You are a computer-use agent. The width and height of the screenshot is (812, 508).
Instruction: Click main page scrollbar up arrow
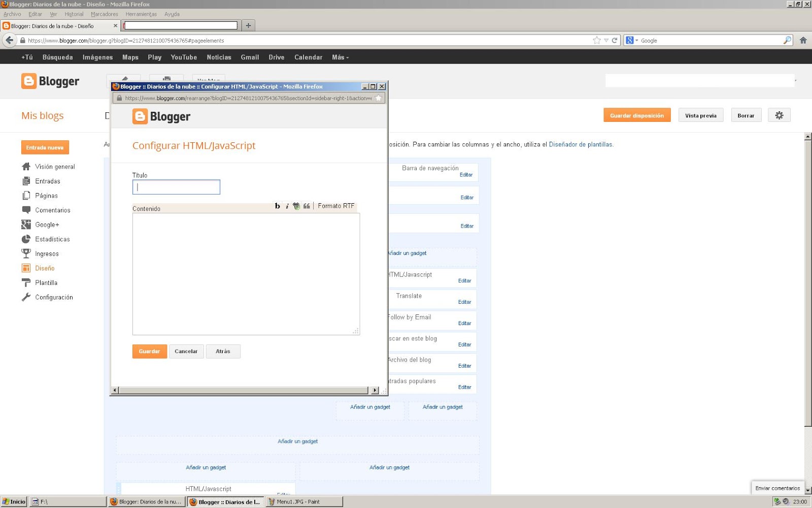[x=808, y=136]
